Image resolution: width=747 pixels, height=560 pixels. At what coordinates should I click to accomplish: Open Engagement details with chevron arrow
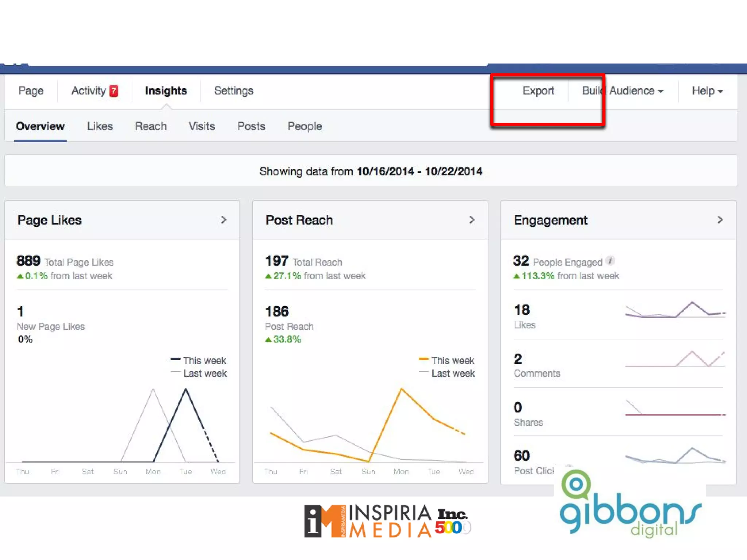pyautogui.click(x=720, y=220)
